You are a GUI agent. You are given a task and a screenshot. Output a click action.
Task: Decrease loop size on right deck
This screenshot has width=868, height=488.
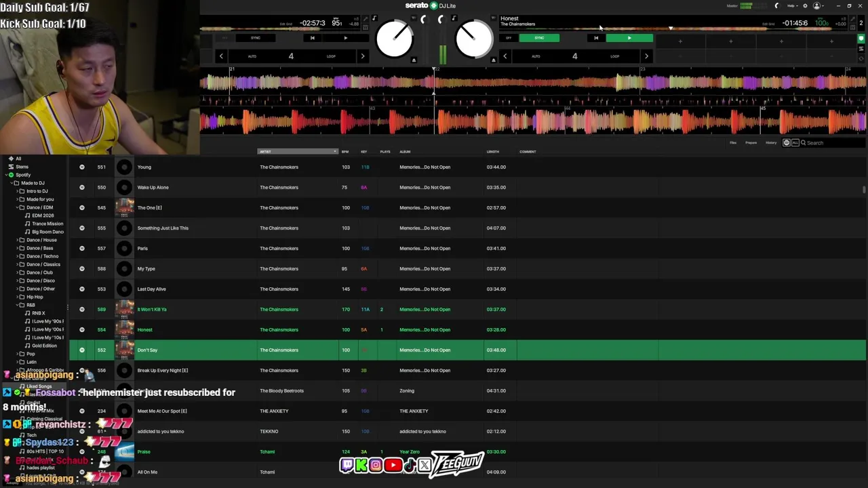point(505,56)
